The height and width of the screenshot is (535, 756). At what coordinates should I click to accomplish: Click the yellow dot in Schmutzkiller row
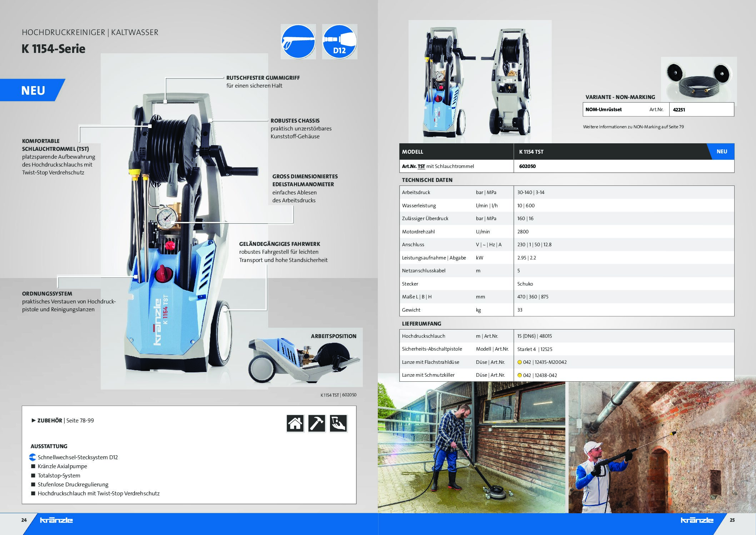tap(520, 375)
